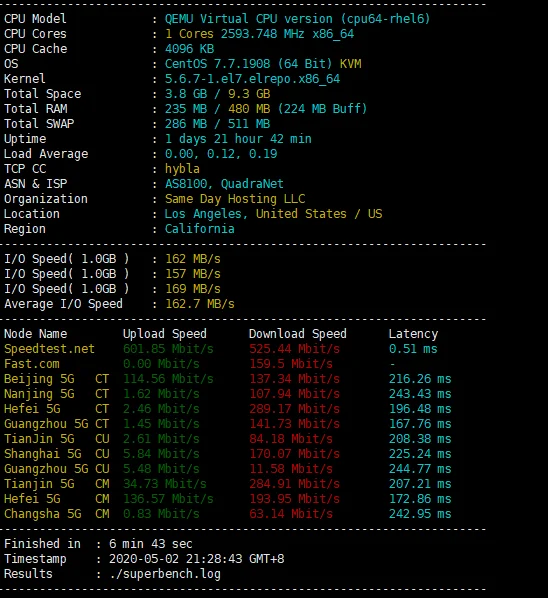Click Hefei 5G CT download 289.17 Mbit/s

point(294,409)
